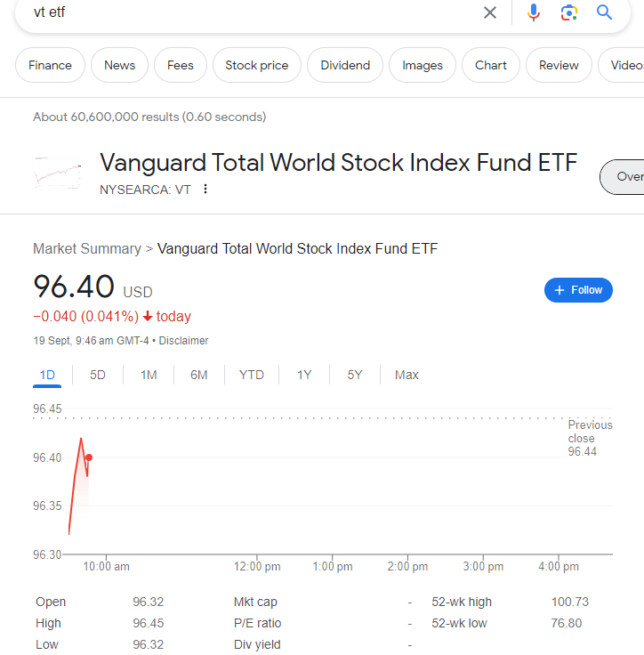Click the blue search magnifier icon
644x655 pixels.
click(605, 12)
